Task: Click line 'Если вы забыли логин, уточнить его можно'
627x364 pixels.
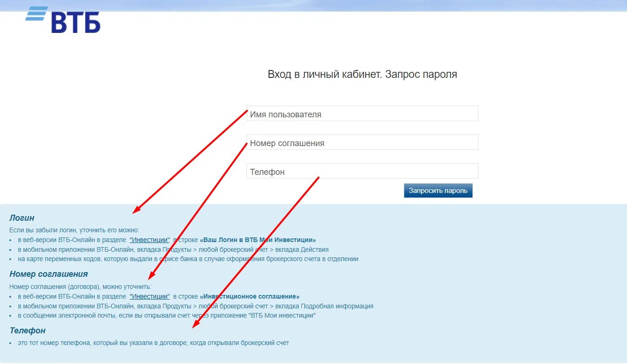Action: pyautogui.click(x=74, y=230)
